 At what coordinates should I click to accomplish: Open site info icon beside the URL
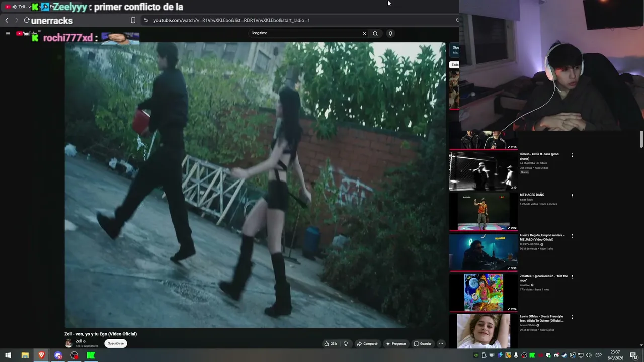coord(146,20)
